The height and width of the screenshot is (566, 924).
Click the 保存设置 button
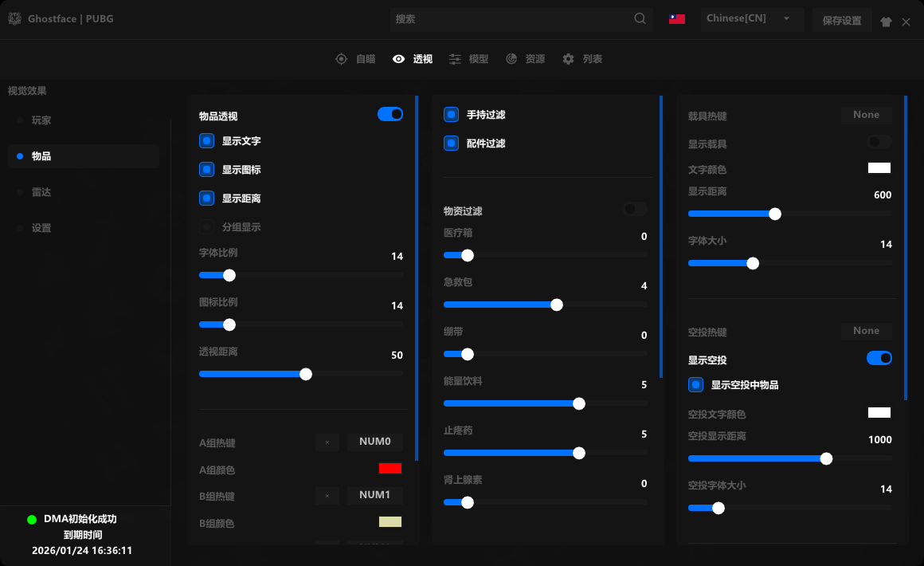click(x=841, y=21)
